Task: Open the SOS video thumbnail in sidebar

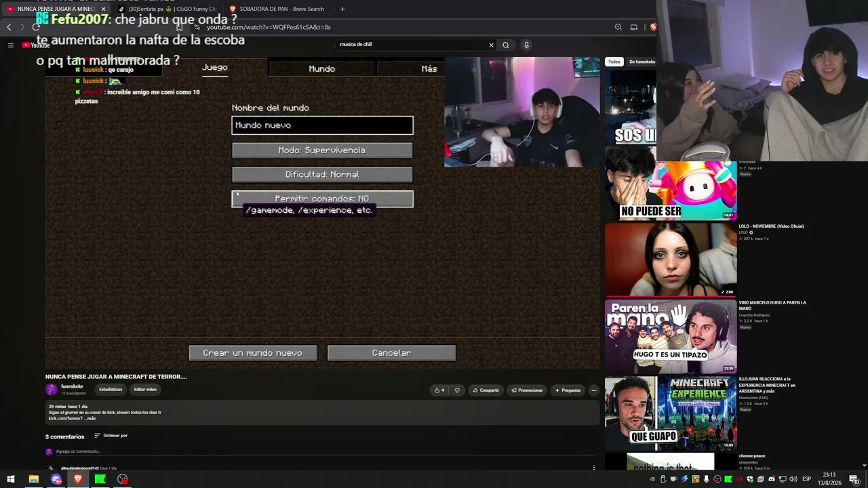Action: click(x=631, y=107)
